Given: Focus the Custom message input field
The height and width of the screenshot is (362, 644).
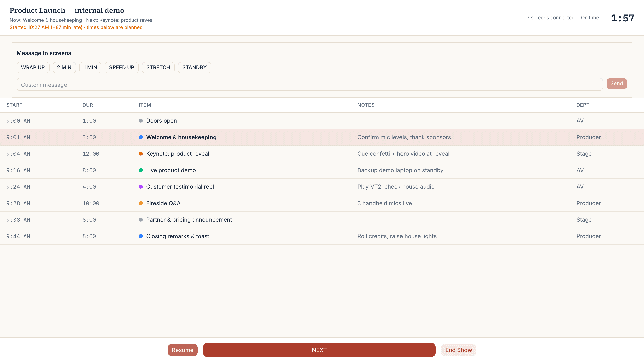Looking at the screenshot, I should (310, 85).
